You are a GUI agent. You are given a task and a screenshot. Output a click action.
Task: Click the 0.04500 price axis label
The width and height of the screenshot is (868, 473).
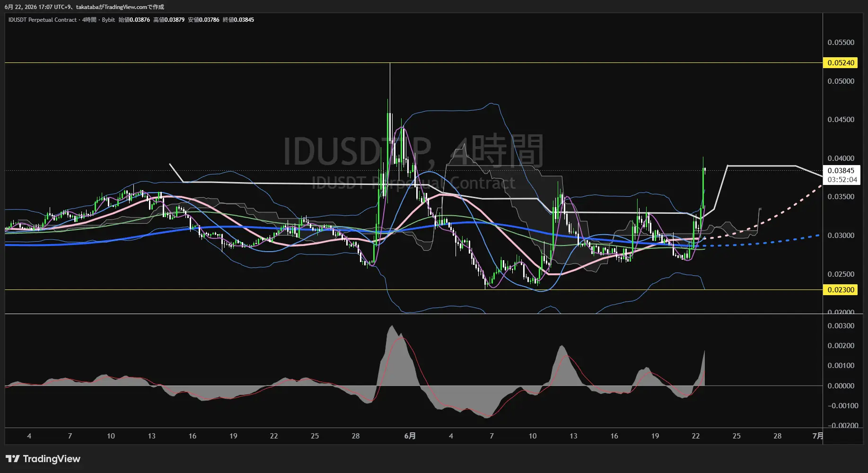pos(841,120)
